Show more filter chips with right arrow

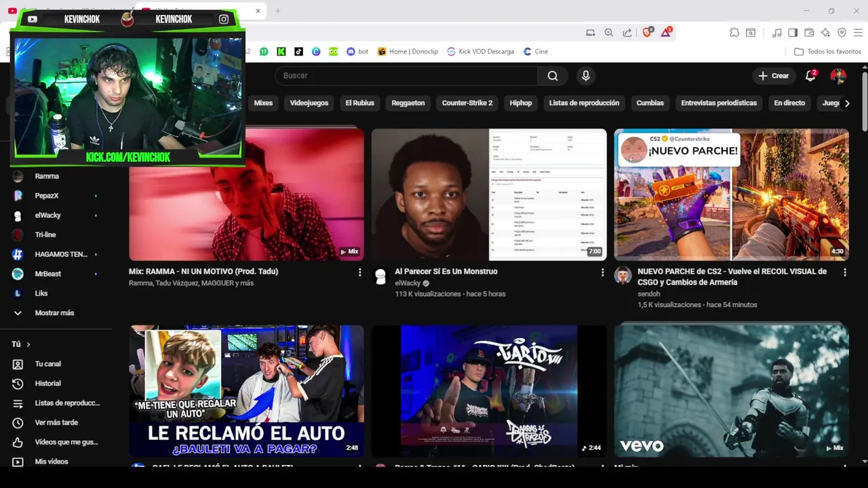[846, 103]
